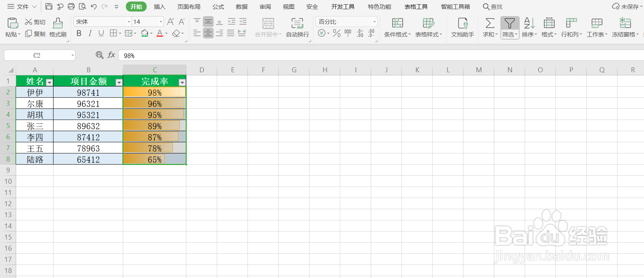Viewport: 644px width, 278px height.
Task: Expand quick access toolbar customize arrow
Action: click(116, 7)
